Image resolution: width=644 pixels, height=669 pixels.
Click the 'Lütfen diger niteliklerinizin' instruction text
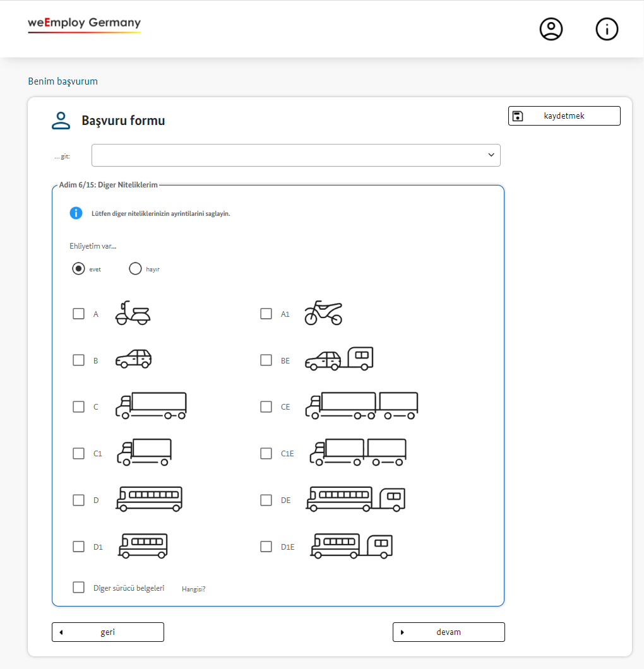[x=161, y=214]
